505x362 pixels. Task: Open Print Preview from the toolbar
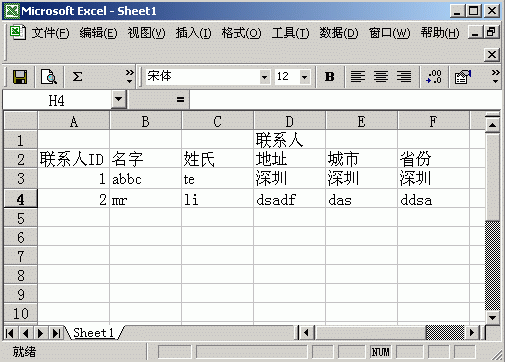click(x=49, y=77)
